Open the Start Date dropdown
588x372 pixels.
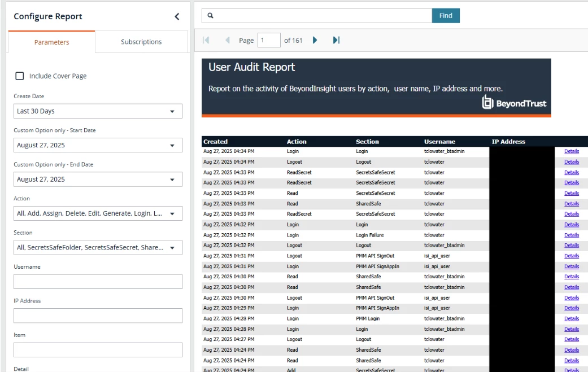pos(98,145)
